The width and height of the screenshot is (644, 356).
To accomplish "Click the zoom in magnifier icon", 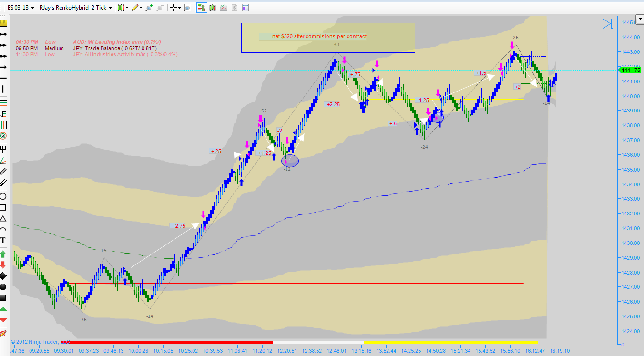I will [149, 8].
